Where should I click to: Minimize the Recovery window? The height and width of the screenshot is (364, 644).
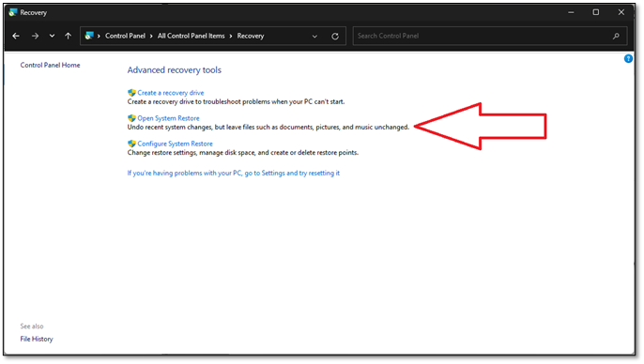[571, 12]
